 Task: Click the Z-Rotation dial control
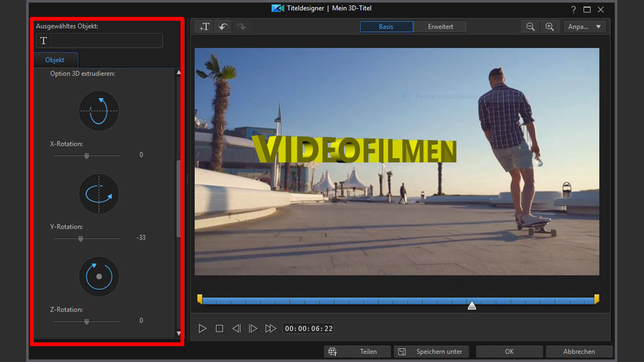point(99,277)
